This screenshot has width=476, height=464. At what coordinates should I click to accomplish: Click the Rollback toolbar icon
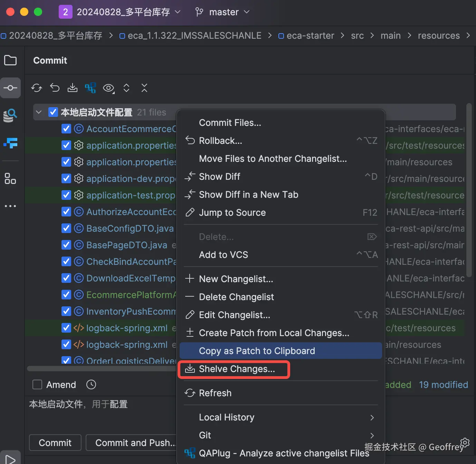(x=55, y=88)
